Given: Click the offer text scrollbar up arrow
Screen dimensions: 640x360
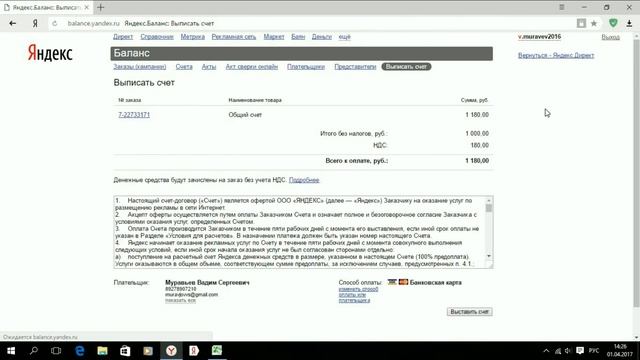Looking at the screenshot, I should coord(489,200).
